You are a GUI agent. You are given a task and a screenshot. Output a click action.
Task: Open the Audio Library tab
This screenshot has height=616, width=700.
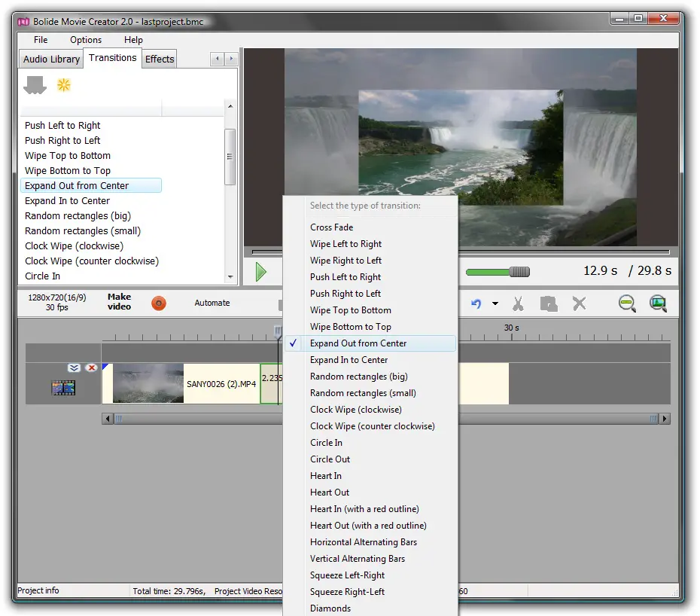tap(51, 59)
